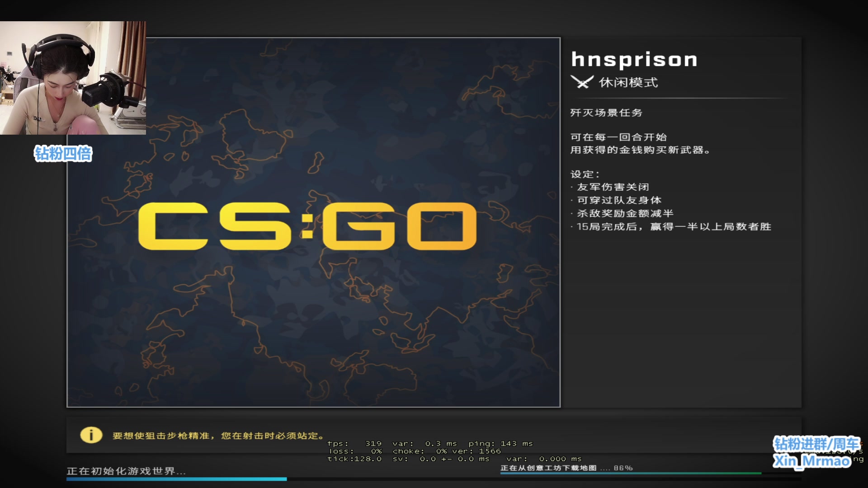Click the 正在初始化游戏世界 status text

[126, 471]
